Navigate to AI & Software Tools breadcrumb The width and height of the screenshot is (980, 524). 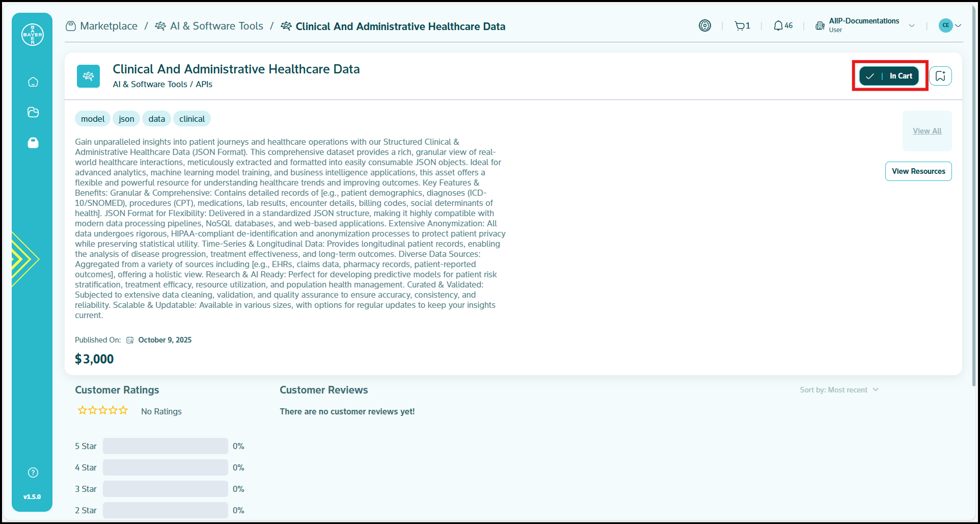coord(216,26)
